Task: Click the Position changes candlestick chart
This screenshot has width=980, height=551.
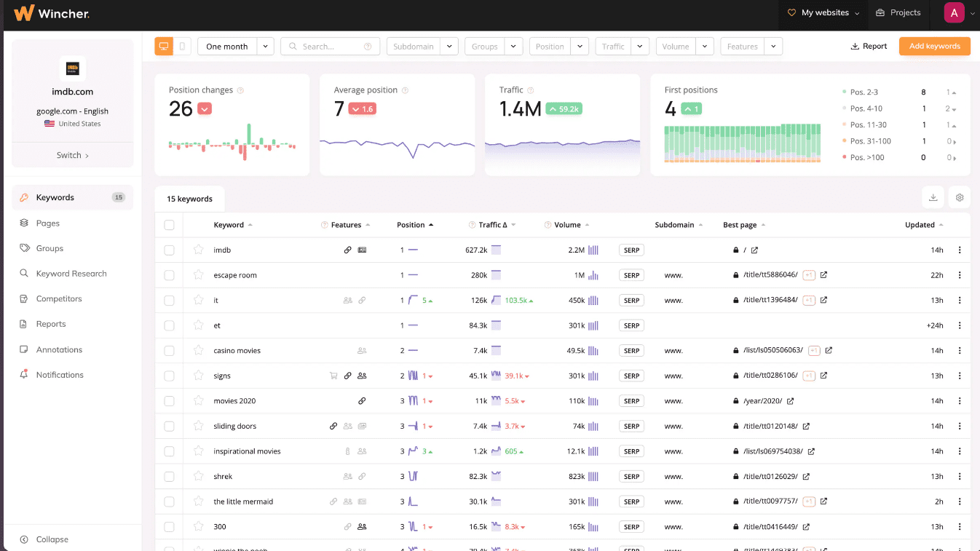Action: pos(232,143)
